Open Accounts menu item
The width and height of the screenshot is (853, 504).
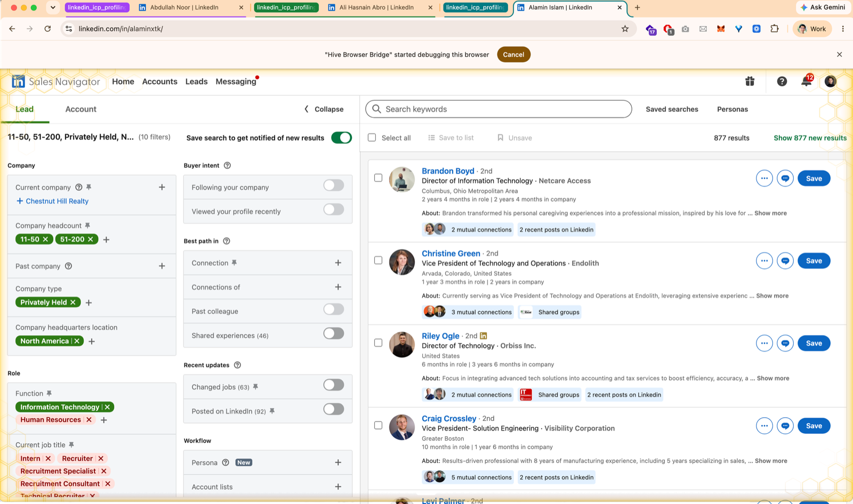point(159,82)
